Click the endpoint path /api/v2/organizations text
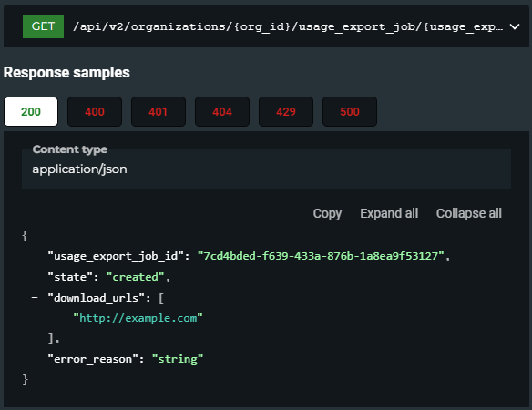Viewport: 532px width, 410px height. (x=288, y=26)
